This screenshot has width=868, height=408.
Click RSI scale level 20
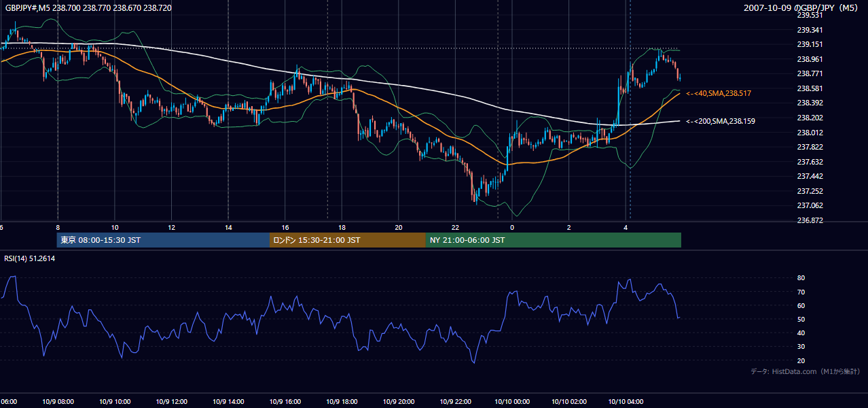tap(801, 360)
